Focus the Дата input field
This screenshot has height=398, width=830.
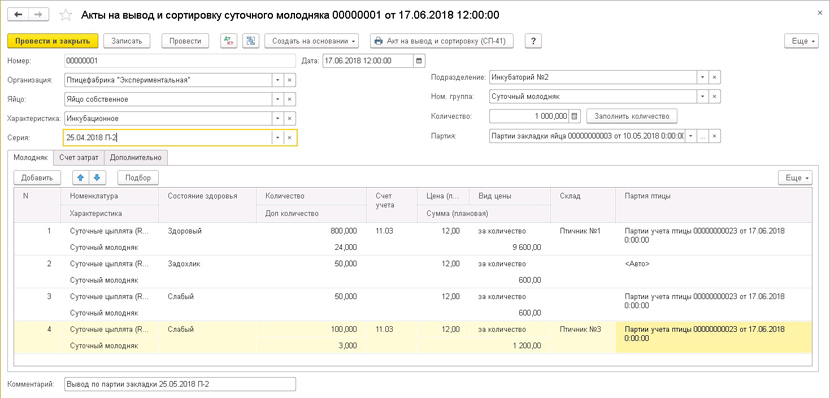coord(368,61)
